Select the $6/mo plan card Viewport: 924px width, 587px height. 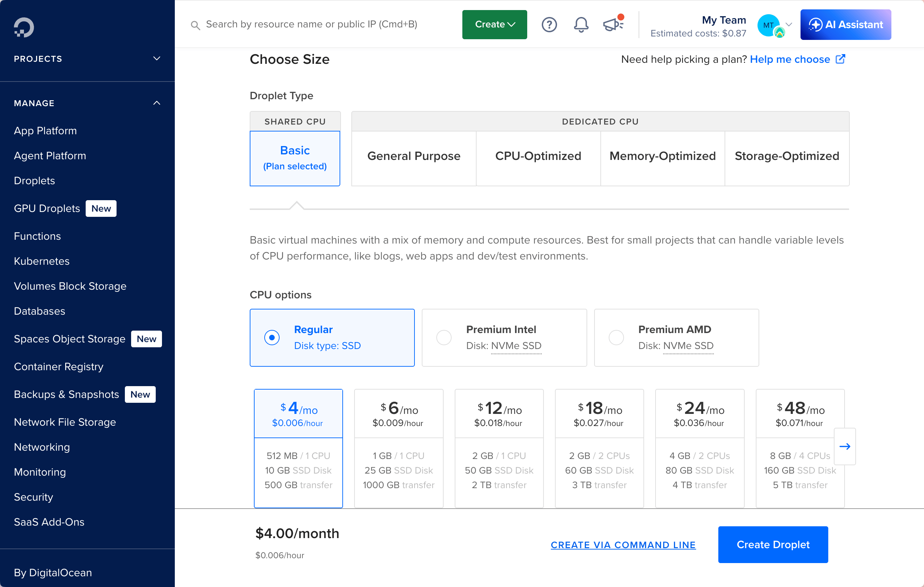399,448
